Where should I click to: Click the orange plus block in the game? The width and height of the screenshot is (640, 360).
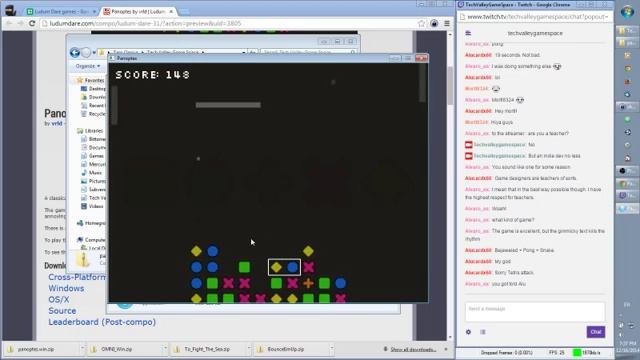pos(309,283)
